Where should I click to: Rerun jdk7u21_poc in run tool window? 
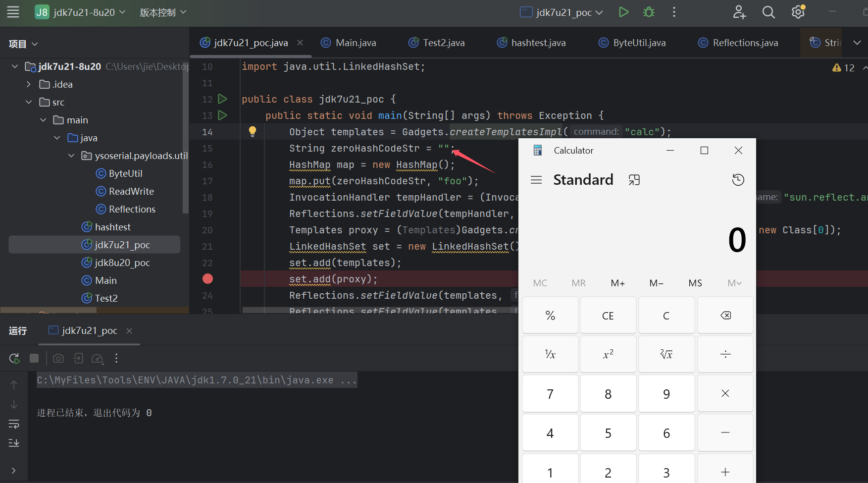click(14, 358)
